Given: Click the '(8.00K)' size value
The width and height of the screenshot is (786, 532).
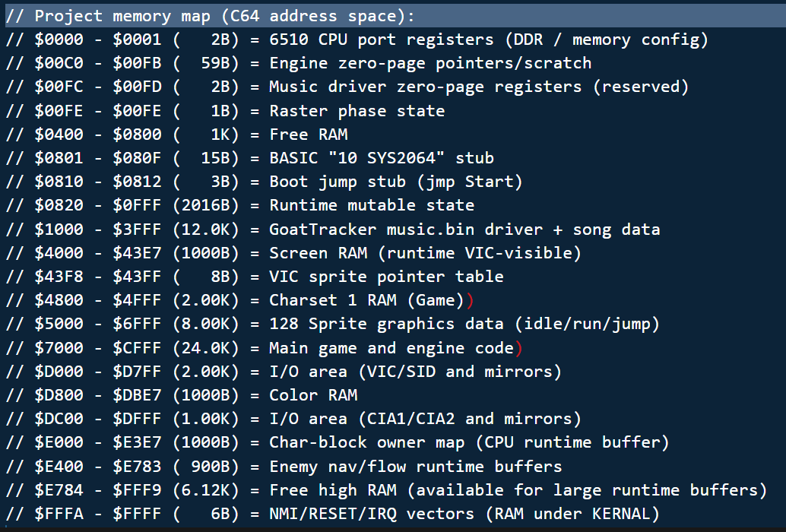Looking at the screenshot, I should [205, 324].
